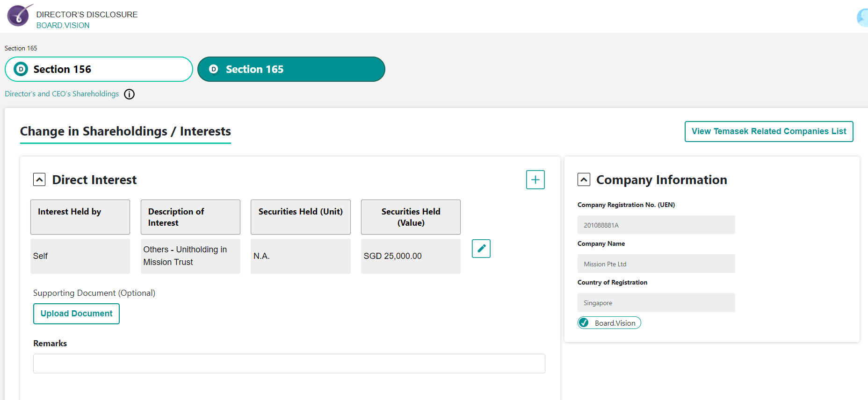Click the SGD 25,000.00 value cell
The width and height of the screenshot is (868, 400).
coord(411,256)
